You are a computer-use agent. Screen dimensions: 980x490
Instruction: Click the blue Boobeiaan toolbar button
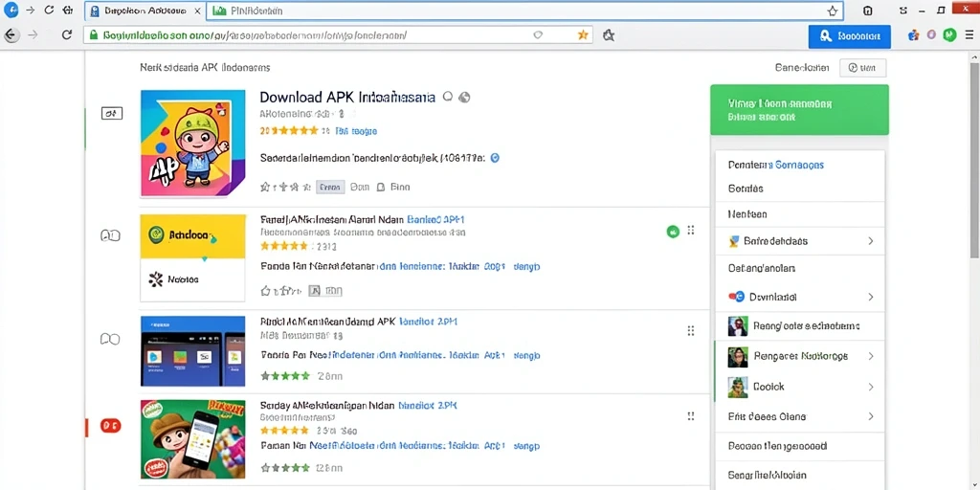pos(850,36)
